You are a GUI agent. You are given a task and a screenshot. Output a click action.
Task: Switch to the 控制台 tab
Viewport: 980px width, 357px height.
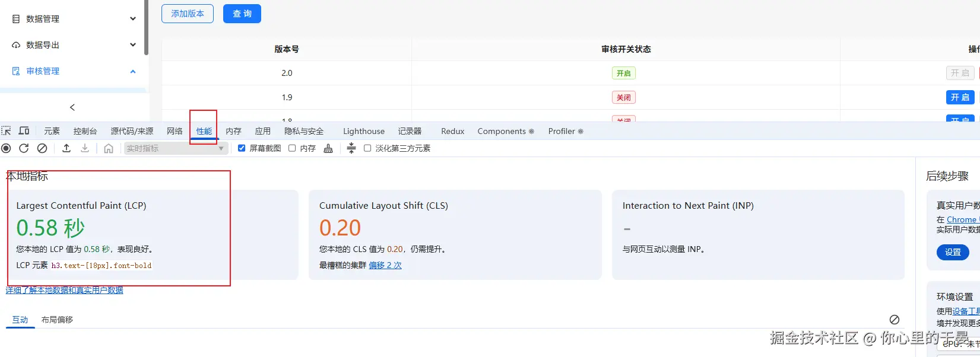[x=85, y=131]
